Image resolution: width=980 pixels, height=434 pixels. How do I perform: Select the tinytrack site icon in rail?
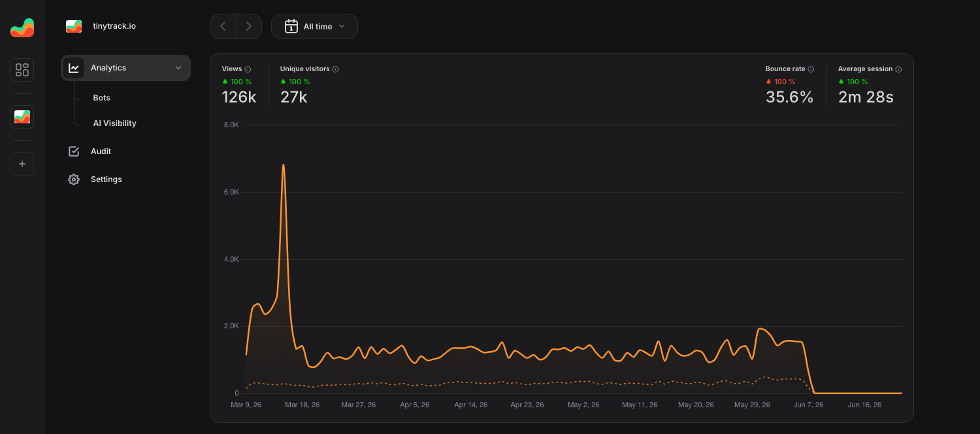[x=22, y=117]
